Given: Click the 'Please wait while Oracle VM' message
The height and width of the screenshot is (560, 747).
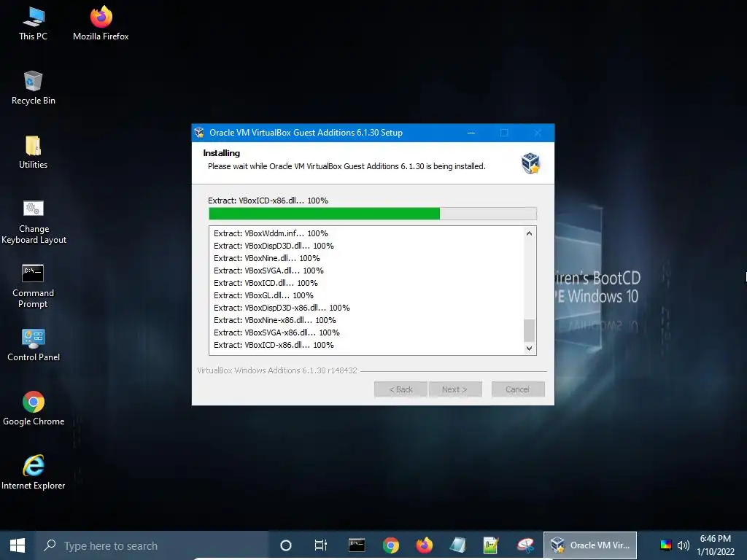Looking at the screenshot, I should point(347,166).
